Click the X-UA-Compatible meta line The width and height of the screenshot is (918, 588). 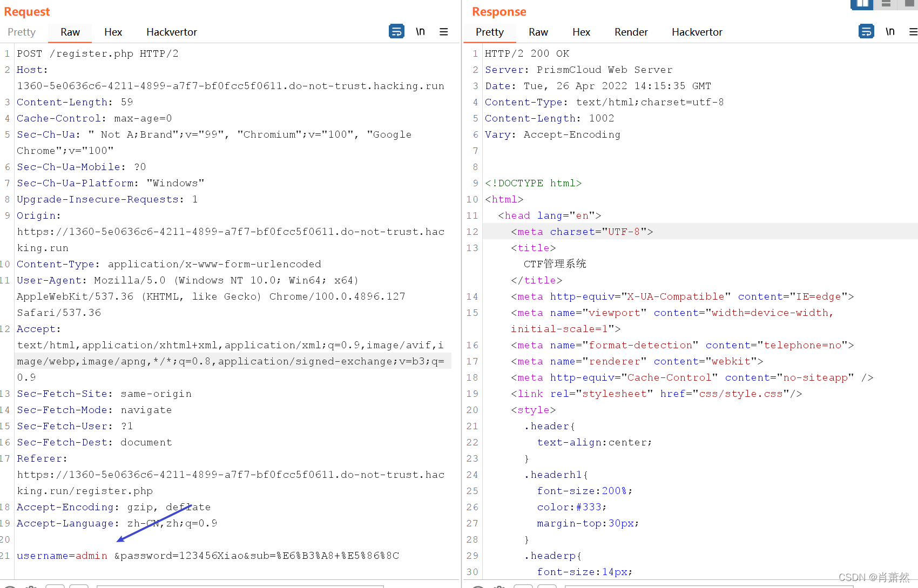click(x=683, y=296)
